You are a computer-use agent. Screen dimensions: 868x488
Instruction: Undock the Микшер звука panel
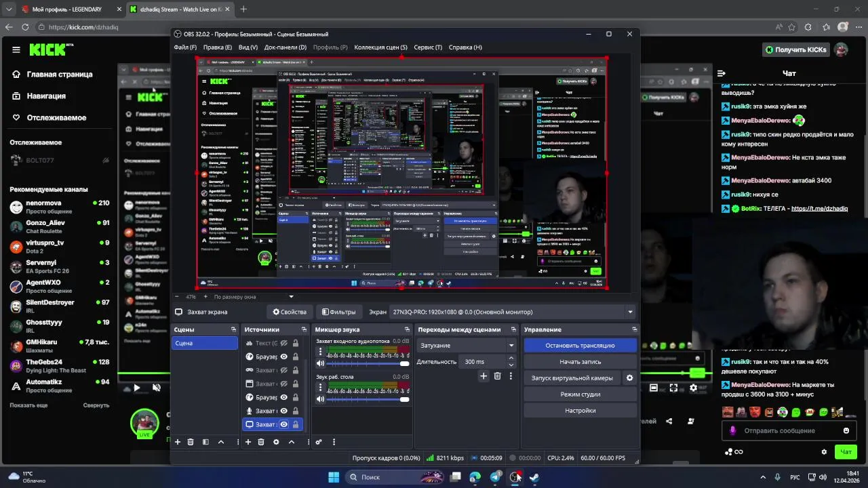tap(408, 329)
